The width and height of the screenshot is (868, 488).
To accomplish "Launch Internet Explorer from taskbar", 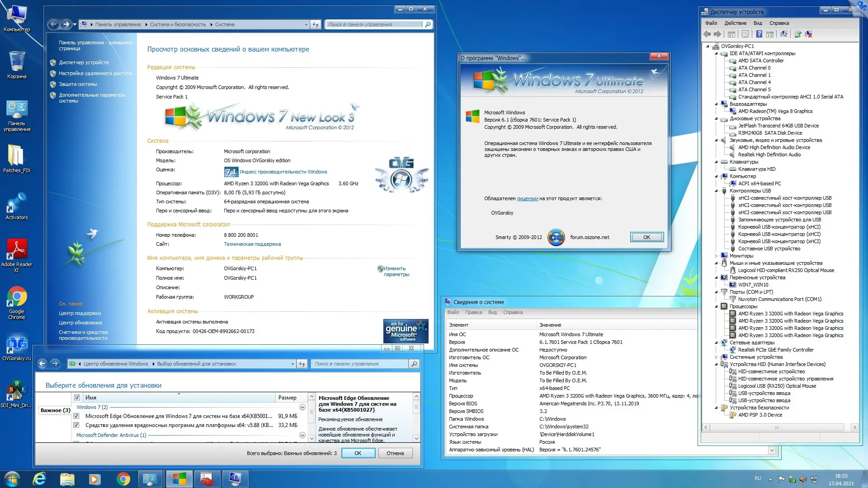I will pos(39,479).
